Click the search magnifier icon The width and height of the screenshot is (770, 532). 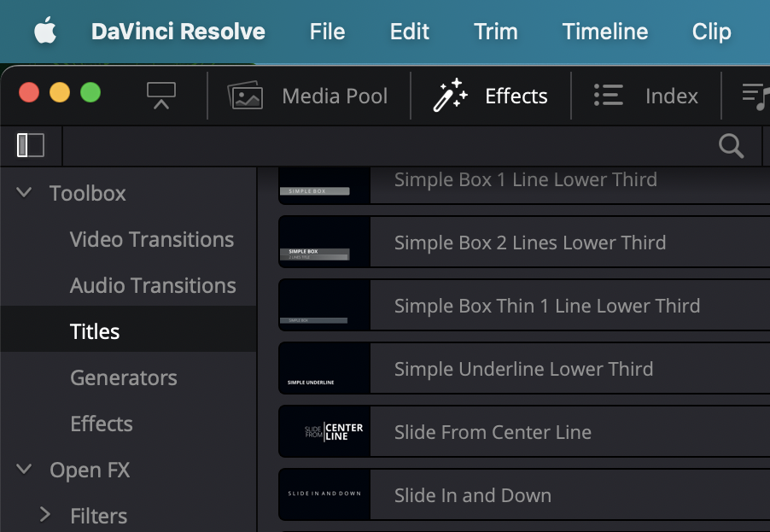point(732,146)
